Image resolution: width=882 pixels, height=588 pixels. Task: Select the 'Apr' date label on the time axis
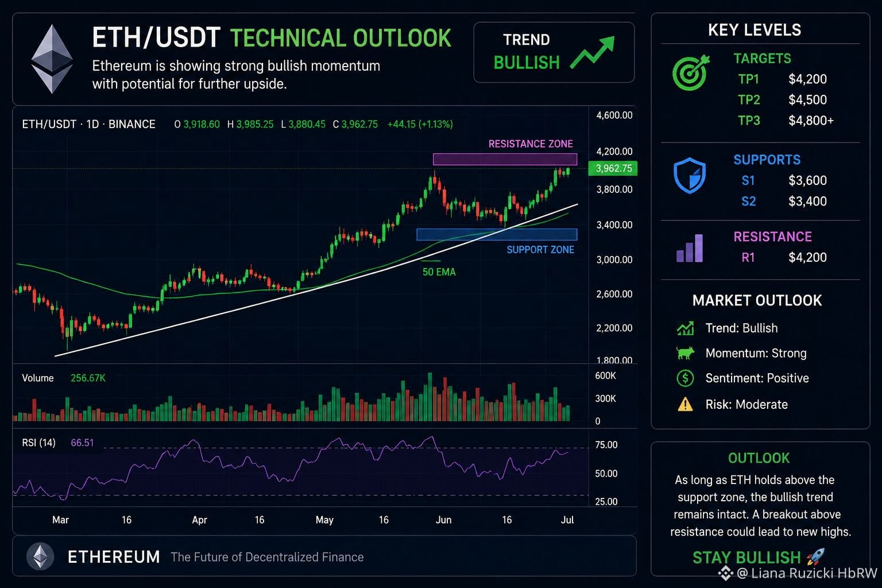pyautogui.click(x=199, y=520)
